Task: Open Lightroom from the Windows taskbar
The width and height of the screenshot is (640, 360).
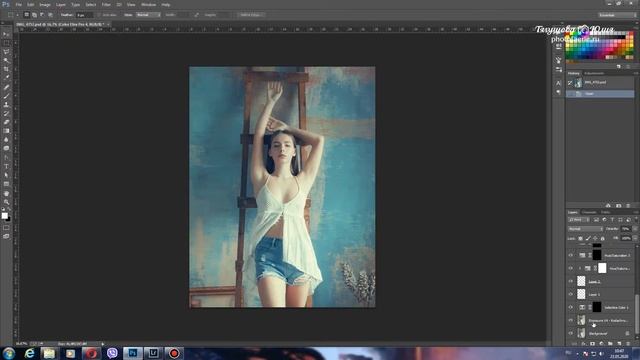Action: (153, 353)
